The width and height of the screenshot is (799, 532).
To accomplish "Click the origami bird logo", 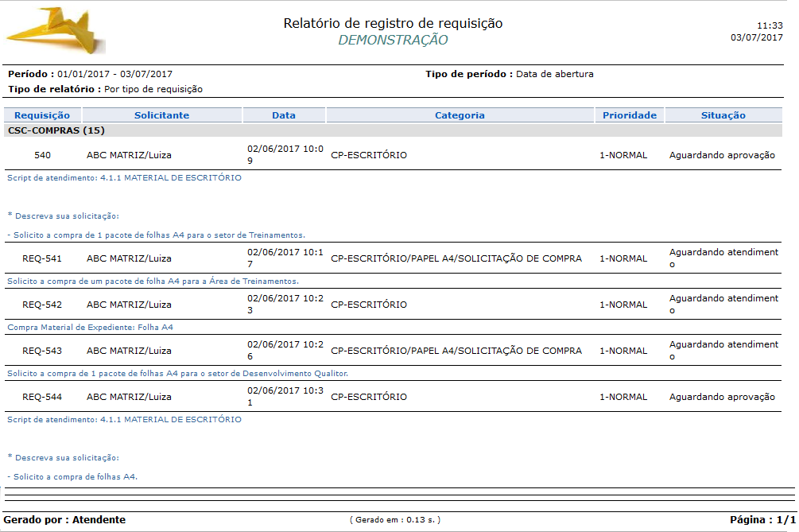I will coord(55,30).
